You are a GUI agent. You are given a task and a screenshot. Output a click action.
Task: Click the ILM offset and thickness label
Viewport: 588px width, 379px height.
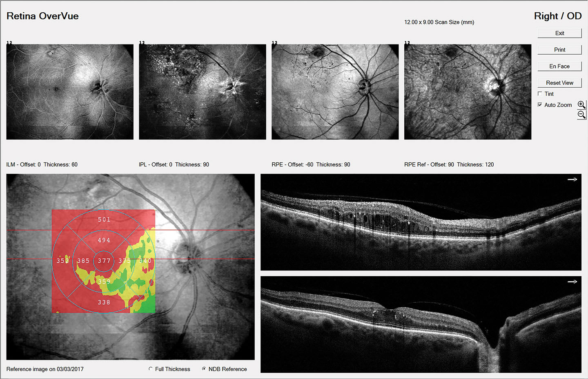(x=42, y=164)
